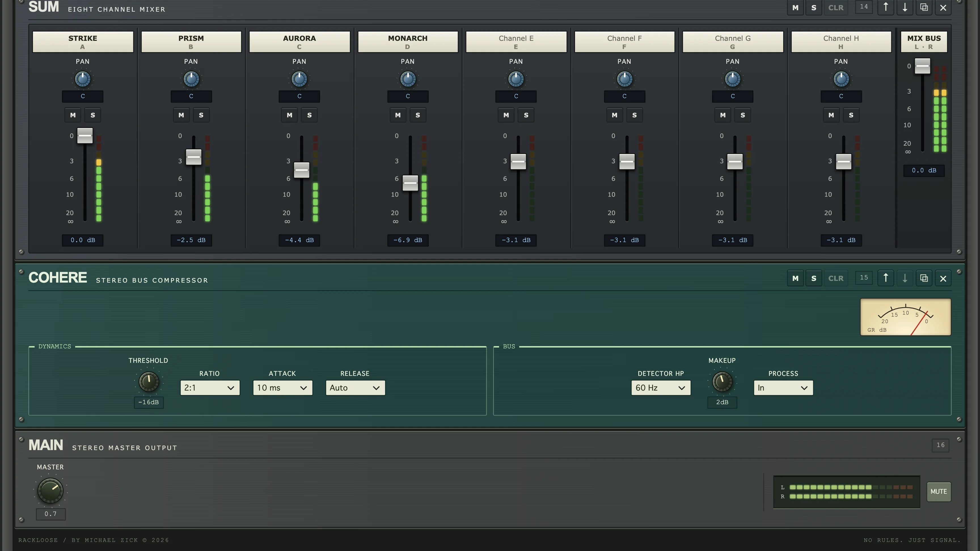980x551 pixels.
Task: Move the SUM mixer module down
Action: (x=905, y=7)
